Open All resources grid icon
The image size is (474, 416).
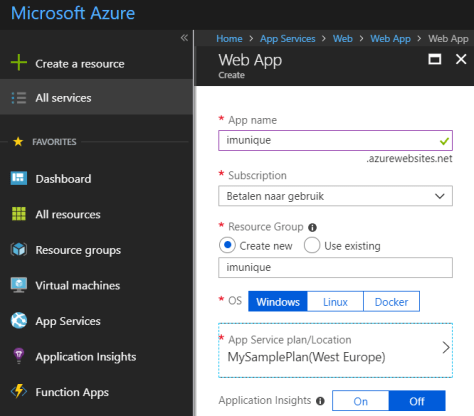[19, 214]
